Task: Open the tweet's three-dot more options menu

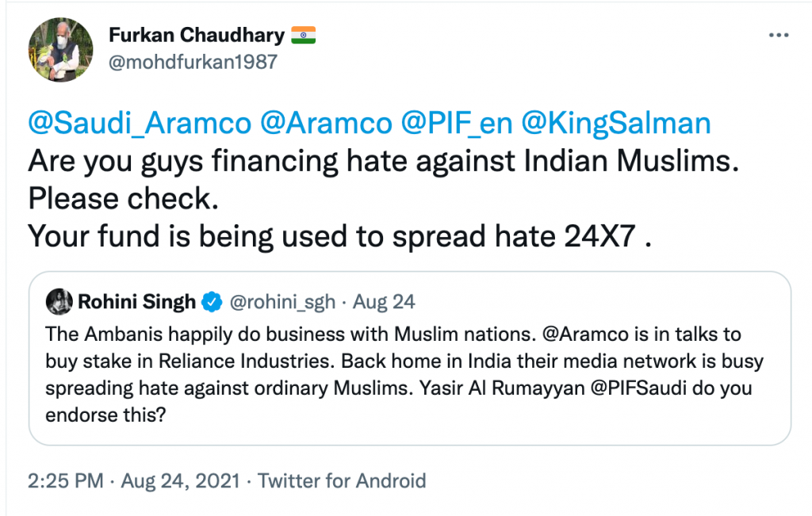Action: click(779, 36)
